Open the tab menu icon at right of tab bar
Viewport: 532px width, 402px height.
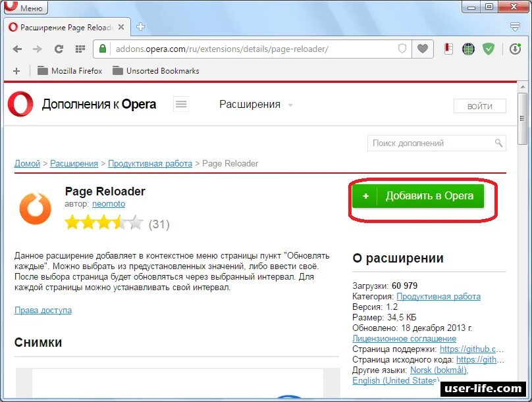[x=515, y=27]
